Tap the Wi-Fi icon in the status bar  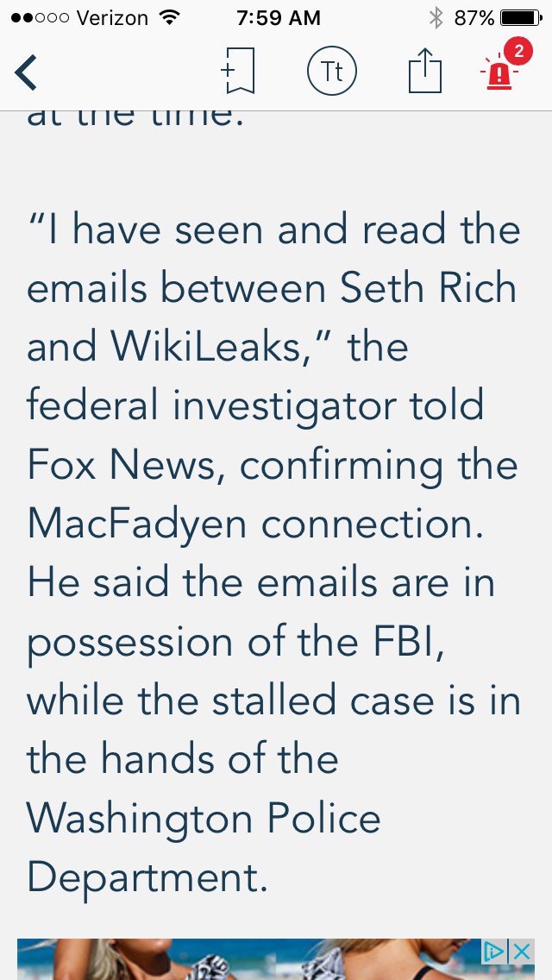(170, 17)
